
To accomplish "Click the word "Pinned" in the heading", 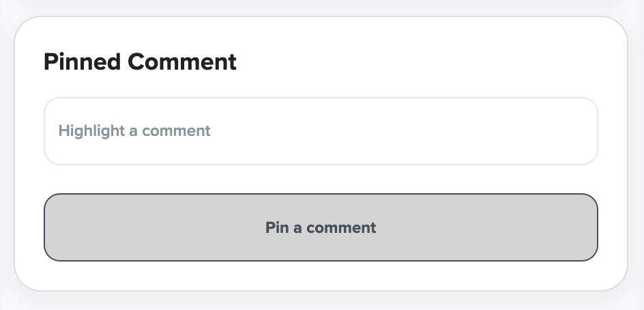I will point(83,62).
